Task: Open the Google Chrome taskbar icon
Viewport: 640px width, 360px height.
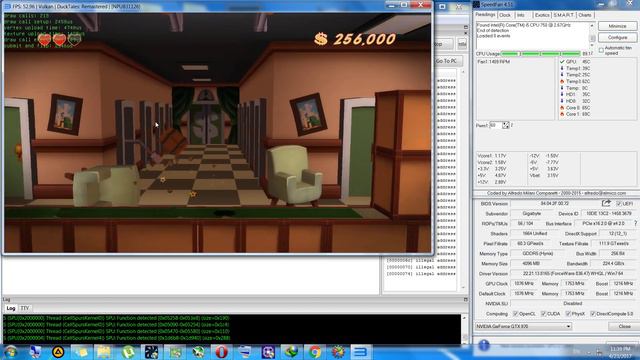Action: tap(314, 352)
